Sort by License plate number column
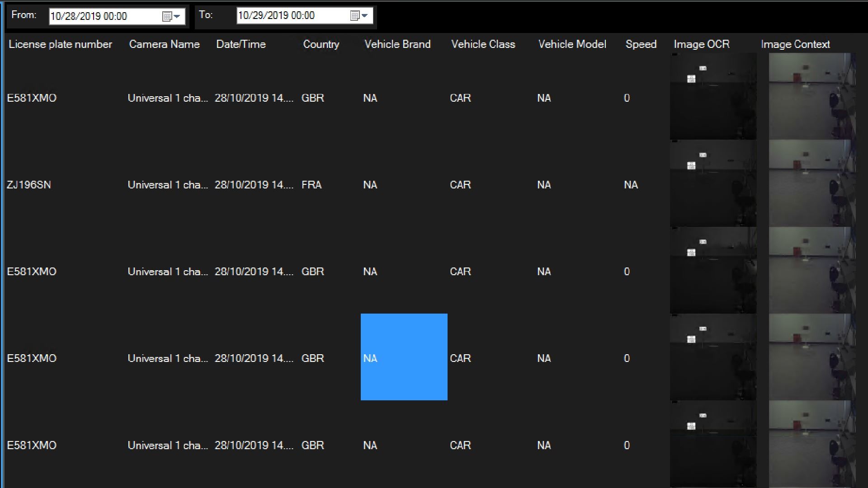Image resolution: width=868 pixels, height=488 pixels. click(60, 44)
